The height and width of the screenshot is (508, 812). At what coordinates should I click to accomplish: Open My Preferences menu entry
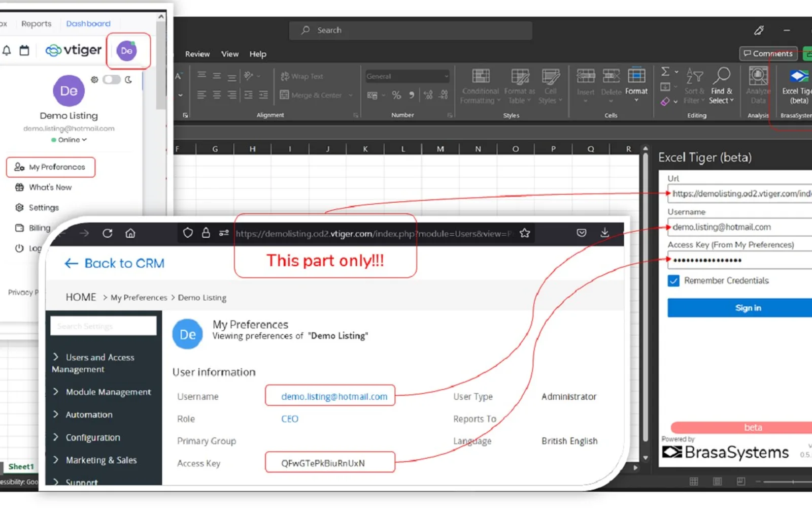click(x=50, y=167)
